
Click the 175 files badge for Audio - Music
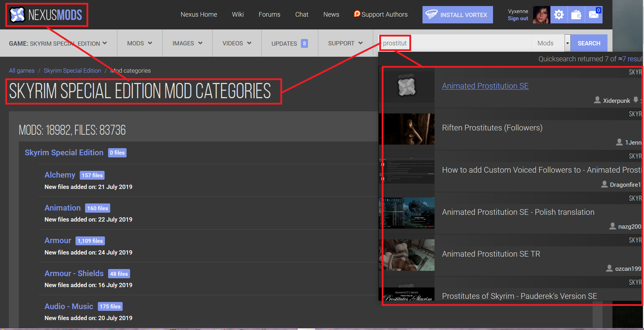coord(110,306)
